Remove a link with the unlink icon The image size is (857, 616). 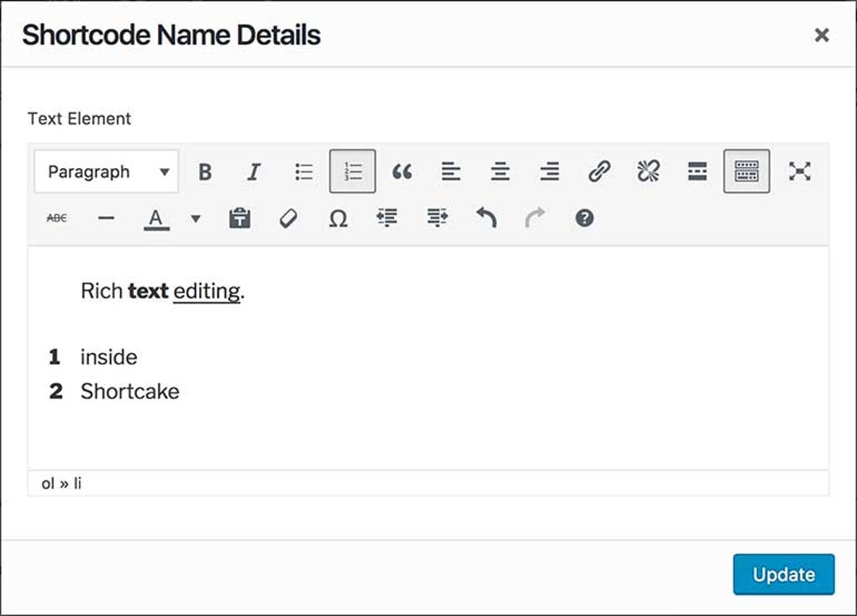pos(647,171)
